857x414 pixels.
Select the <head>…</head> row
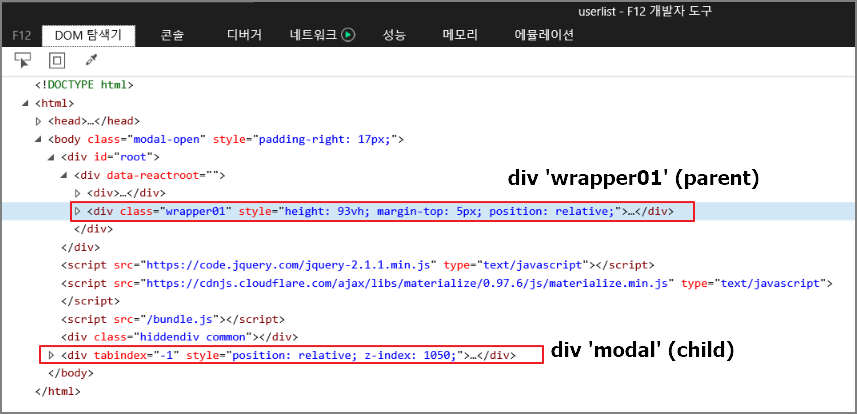[94, 121]
